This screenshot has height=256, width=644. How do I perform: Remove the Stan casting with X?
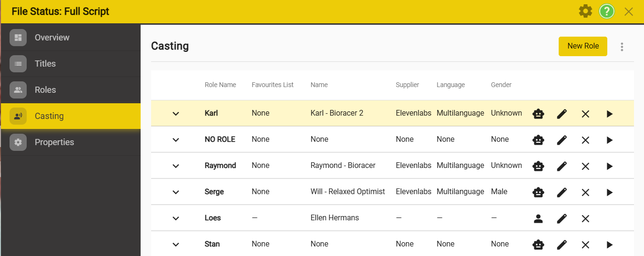click(x=586, y=245)
